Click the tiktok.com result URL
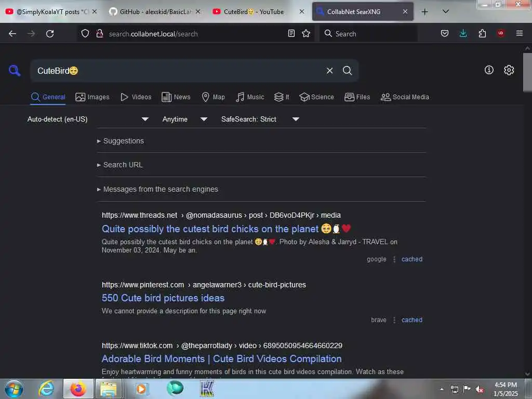This screenshot has width=532, height=399. [222, 345]
